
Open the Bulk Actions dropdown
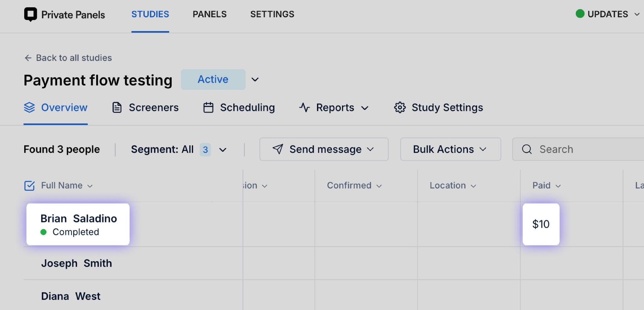click(450, 150)
